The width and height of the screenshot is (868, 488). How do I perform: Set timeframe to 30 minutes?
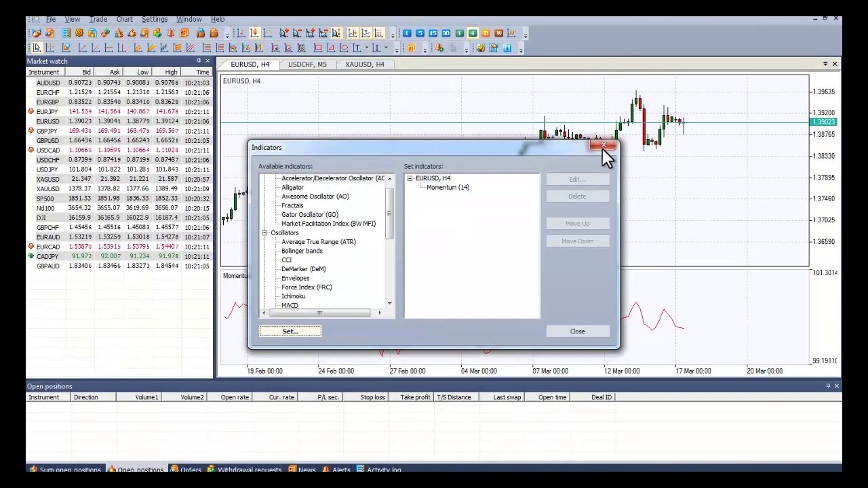tap(446, 33)
